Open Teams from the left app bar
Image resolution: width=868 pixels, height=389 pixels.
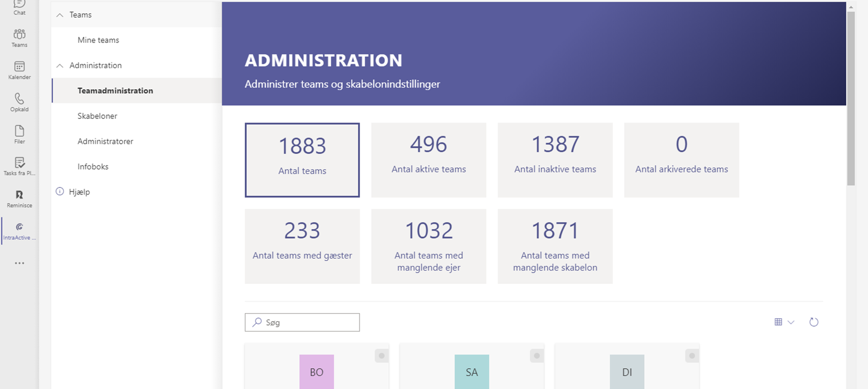(19, 38)
